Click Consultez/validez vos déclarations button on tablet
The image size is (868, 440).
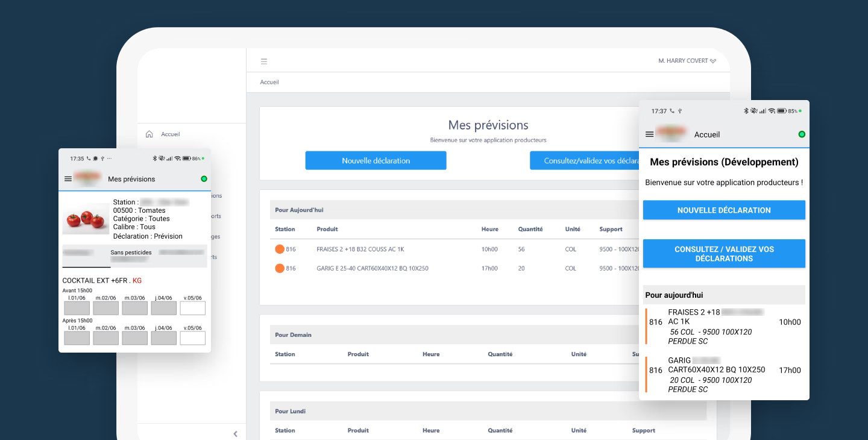click(x=585, y=160)
